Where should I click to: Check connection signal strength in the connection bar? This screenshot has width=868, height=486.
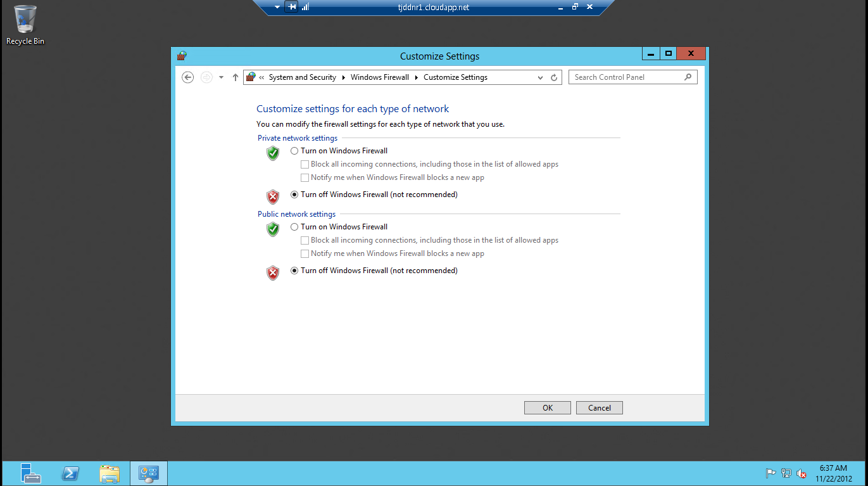305,7
